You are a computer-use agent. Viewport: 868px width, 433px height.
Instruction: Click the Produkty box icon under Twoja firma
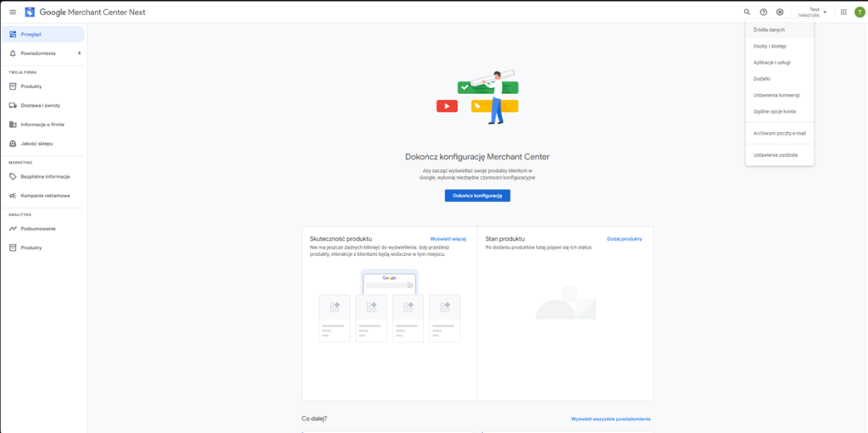click(13, 86)
